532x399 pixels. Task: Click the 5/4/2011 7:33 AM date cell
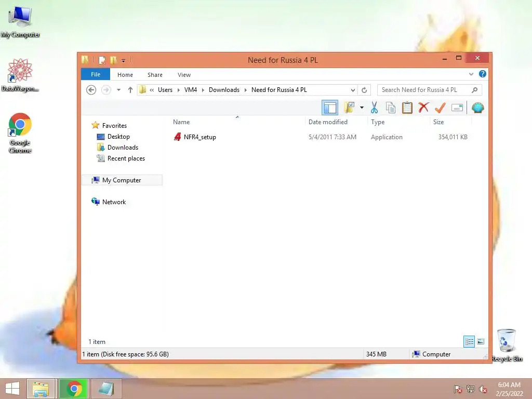click(x=332, y=137)
